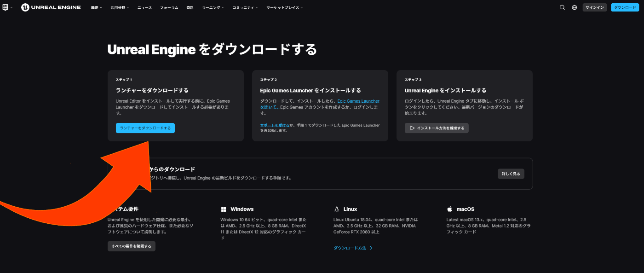Open the Linux ダウンロード方法 link
The height and width of the screenshot is (273, 644).
353,248
